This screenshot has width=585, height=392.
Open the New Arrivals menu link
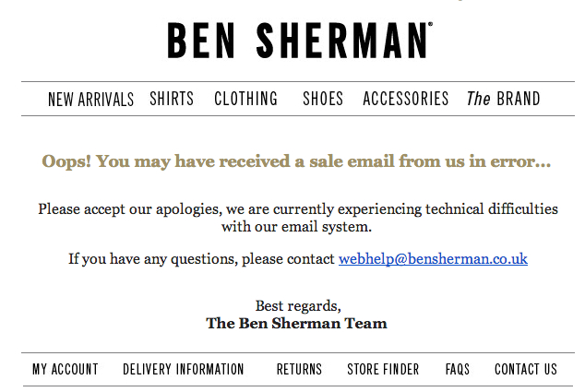click(90, 99)
